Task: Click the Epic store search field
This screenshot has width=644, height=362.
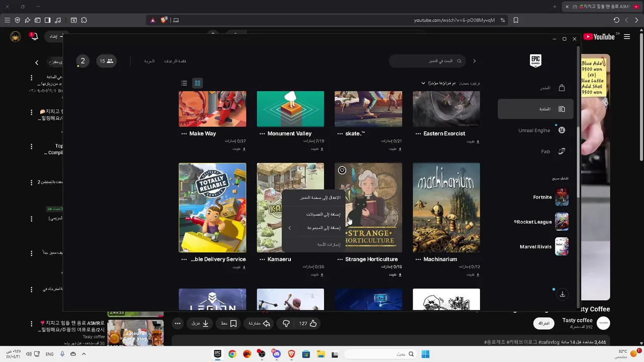Action: [x=427, y=61]
